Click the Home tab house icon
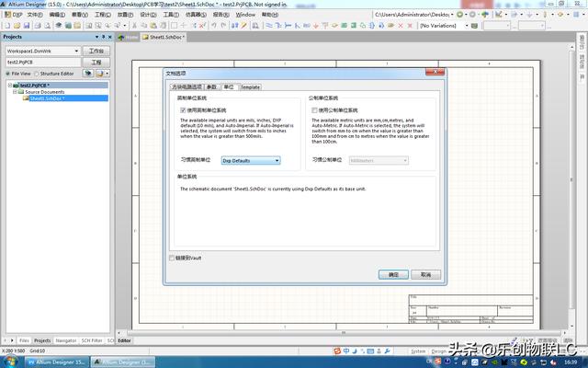Image resolution: width=588 pixels, height=368 pixels. (x=120, y=37)
